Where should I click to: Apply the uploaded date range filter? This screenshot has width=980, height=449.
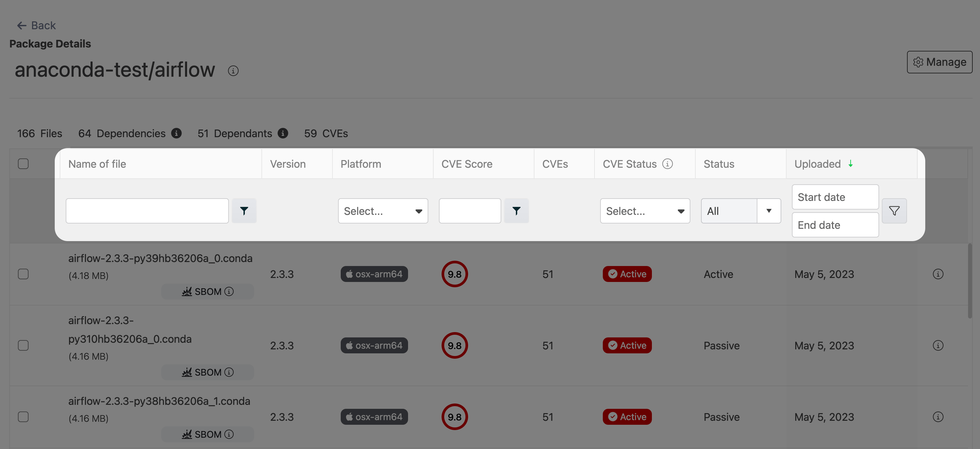(x=894, y=211)
